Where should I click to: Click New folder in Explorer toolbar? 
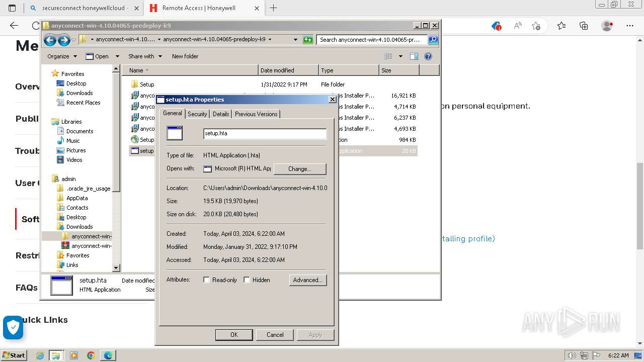pos(185,56)
